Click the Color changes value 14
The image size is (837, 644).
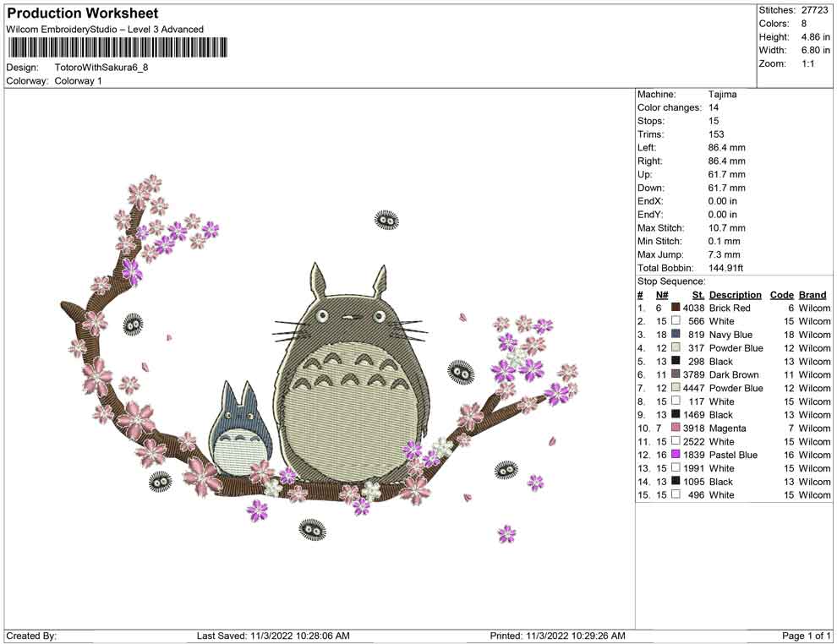(714, 107)
